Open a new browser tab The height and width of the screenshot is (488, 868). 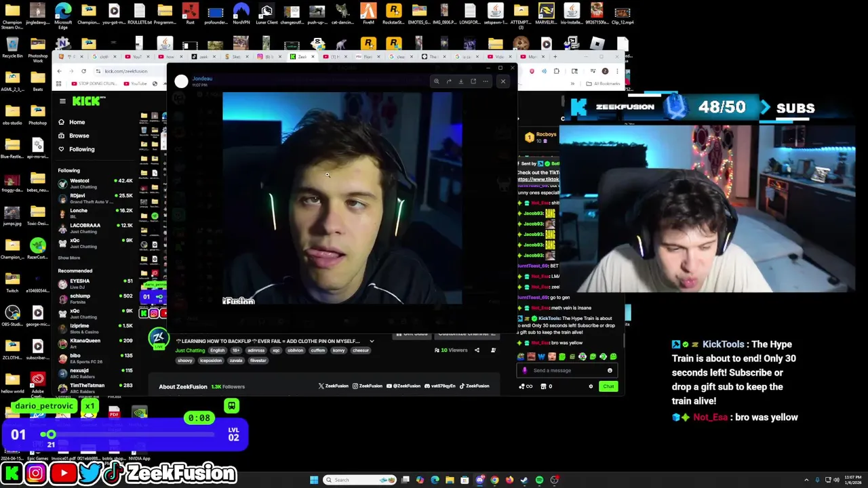(555, 56)
